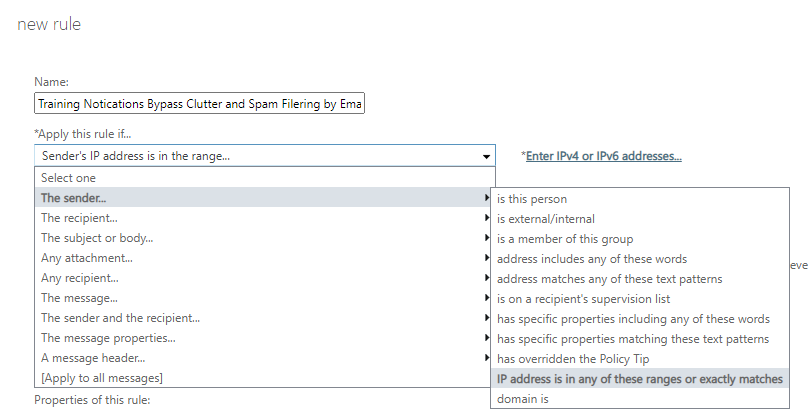Select the Any recipient... condition

[x=263, y=278]
